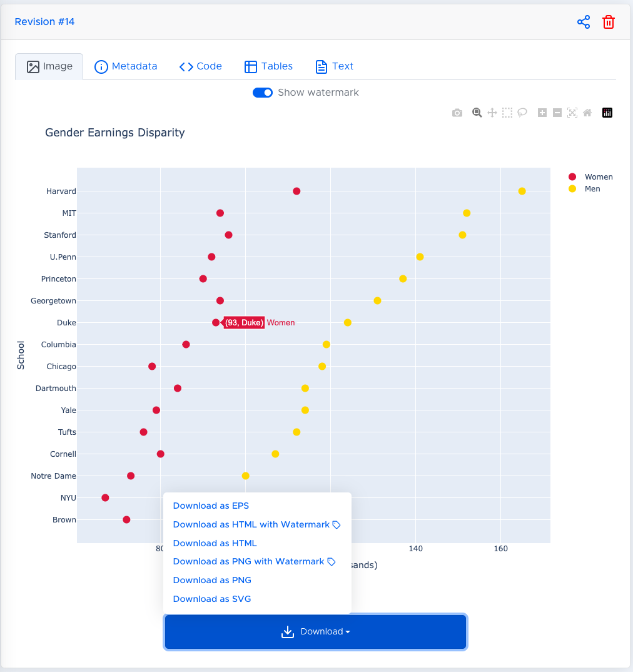Screen dimensions: 633x672
Task: Choose Download as HTML with Watermark
Action: [256, 524]
